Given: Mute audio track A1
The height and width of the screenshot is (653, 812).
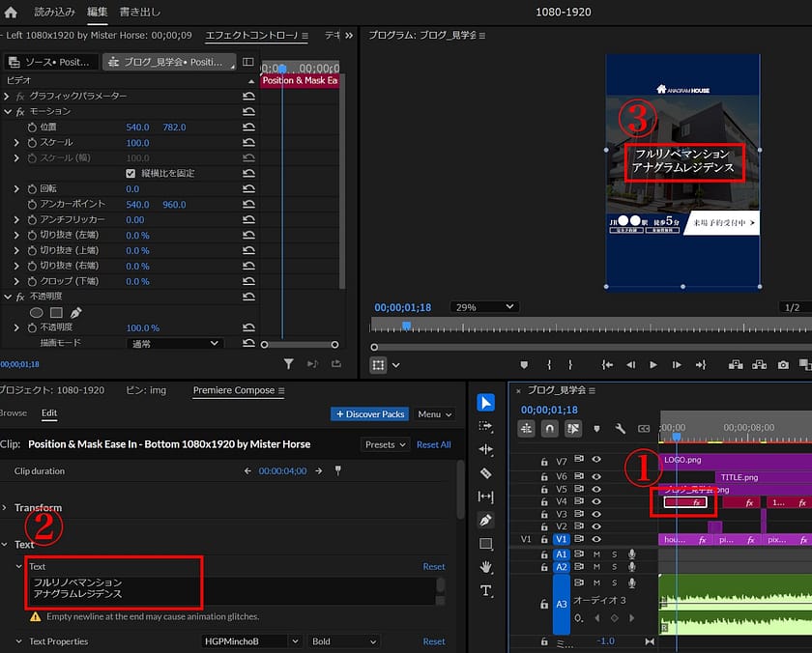Looking at the screenshot, I should coord(596,554).
